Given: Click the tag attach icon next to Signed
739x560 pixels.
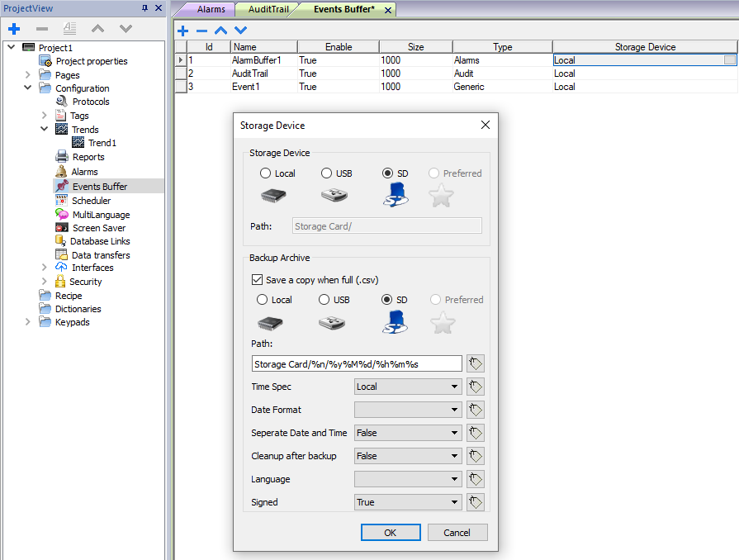Looking at the screenshot, I should tap(475, 502).
